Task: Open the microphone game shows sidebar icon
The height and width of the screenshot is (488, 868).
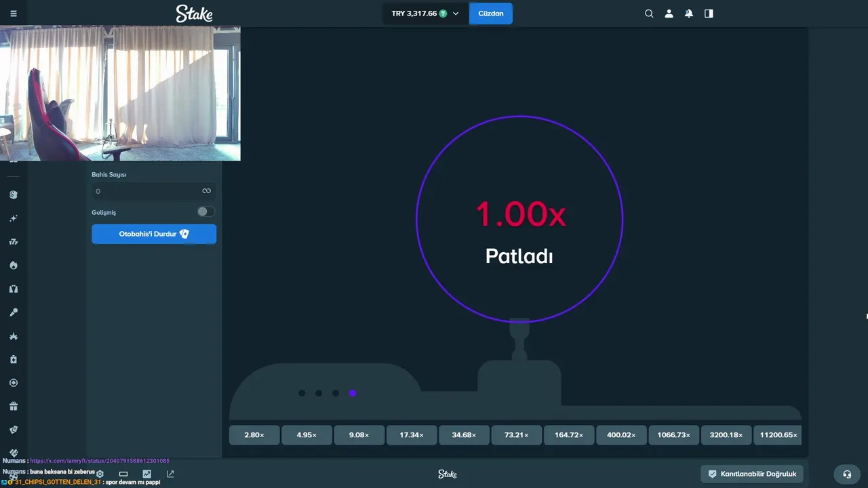Action: tap(14, 312)
